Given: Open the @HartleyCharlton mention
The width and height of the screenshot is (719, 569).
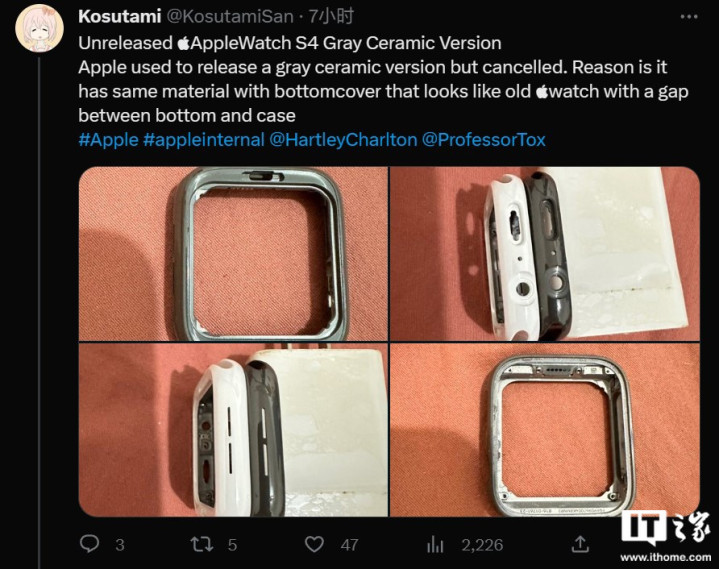Looking at the screenshot, I should click(343, 139).
